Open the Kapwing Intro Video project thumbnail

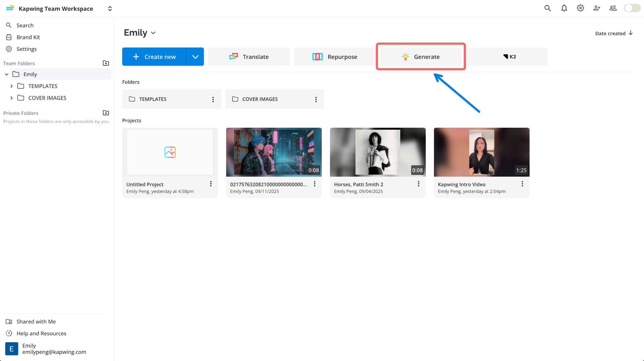481,152
